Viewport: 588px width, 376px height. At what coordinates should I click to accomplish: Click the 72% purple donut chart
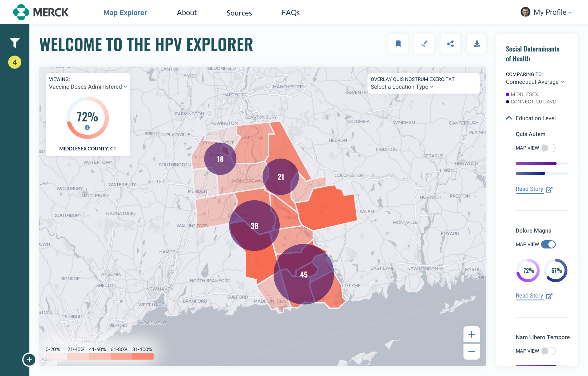(528, 270)
